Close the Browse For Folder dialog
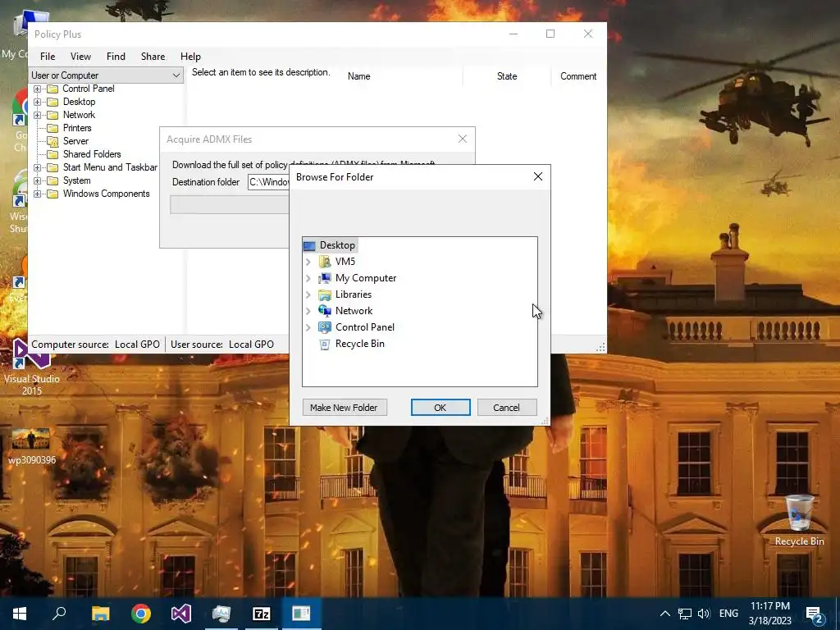The height and width of the screenshot is (630, 840). click(x=538, y=177)
